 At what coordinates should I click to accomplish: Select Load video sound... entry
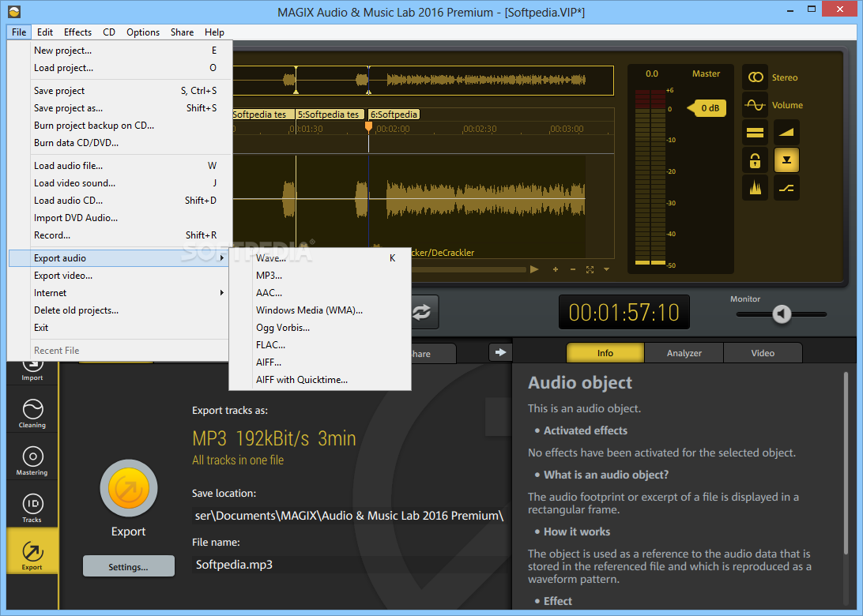pos(119,183)
